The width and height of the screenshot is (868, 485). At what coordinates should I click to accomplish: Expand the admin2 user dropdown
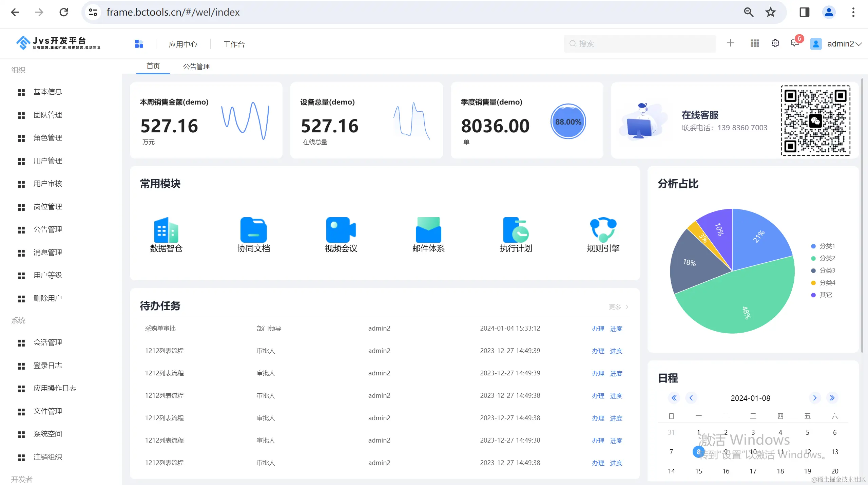tap(844, 44)
